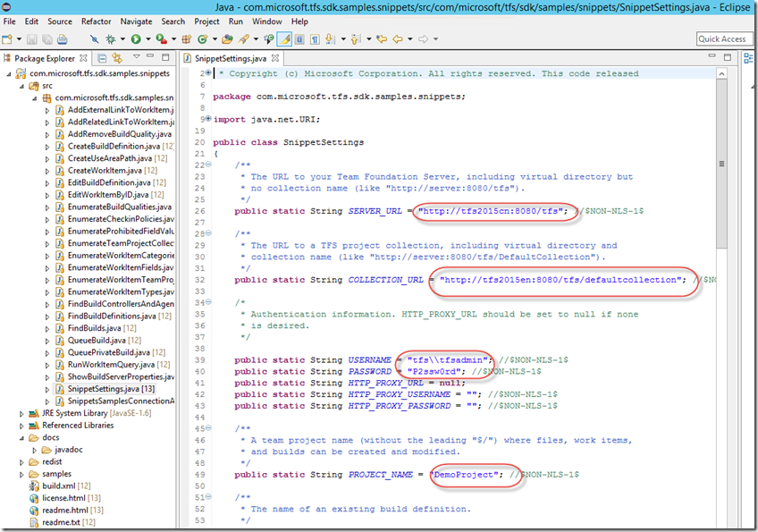Viewport: 758px width, 532px height.
Task: Select build.xml in Package Explorer
Action: [58, 486]
